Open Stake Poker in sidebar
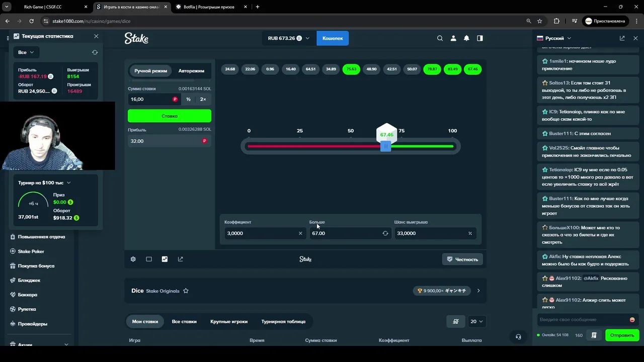This screenshot has width=644, height=362. coord(31,251)
